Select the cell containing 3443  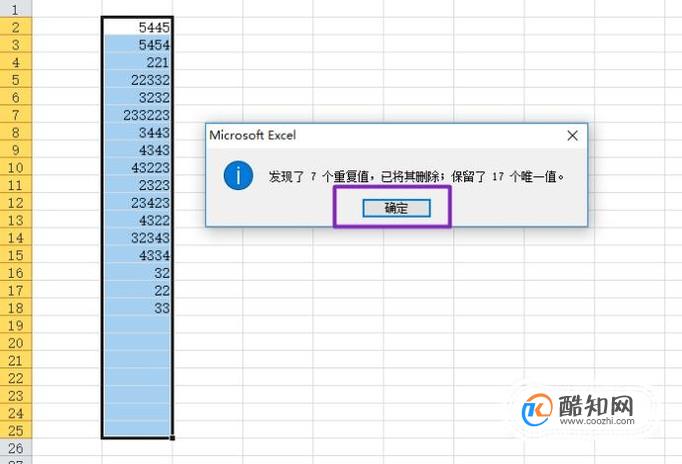[137, 132]
